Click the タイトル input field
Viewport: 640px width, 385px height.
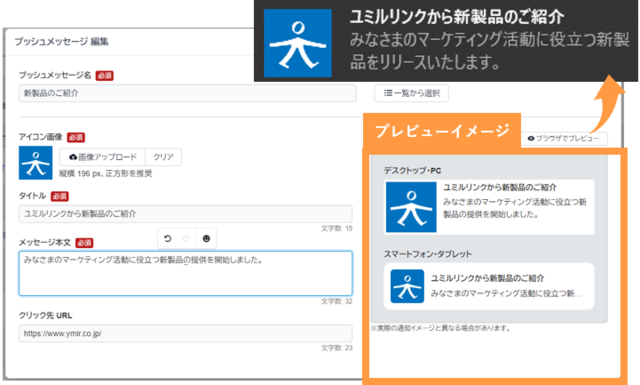[x=185, y=214]
